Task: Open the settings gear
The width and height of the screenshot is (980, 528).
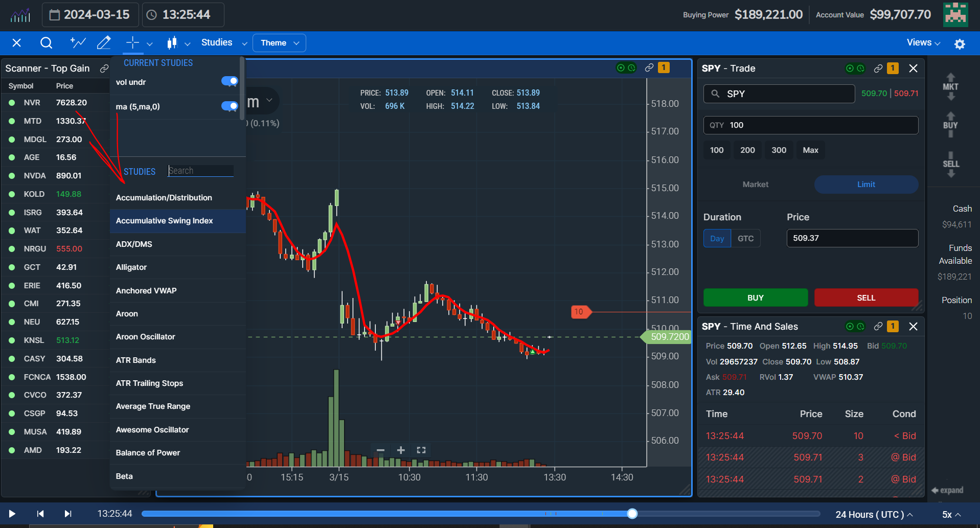Action: tap(960, 44)
